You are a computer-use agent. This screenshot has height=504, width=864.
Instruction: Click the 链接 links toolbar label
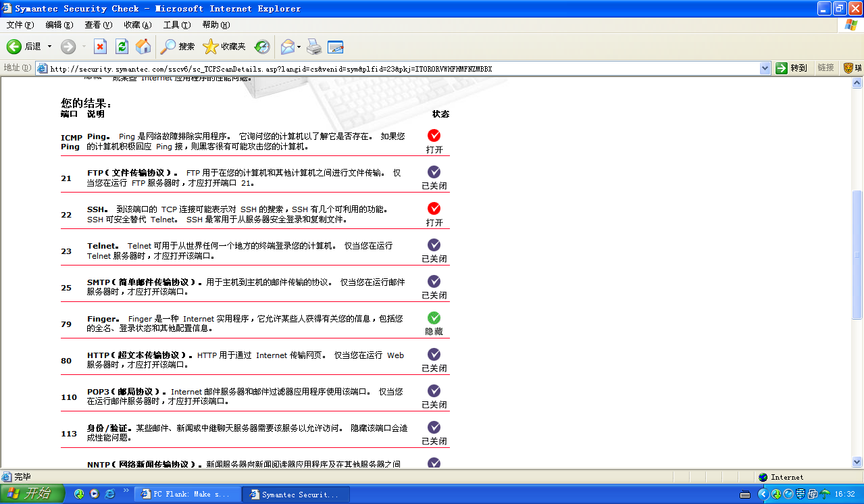825,68
